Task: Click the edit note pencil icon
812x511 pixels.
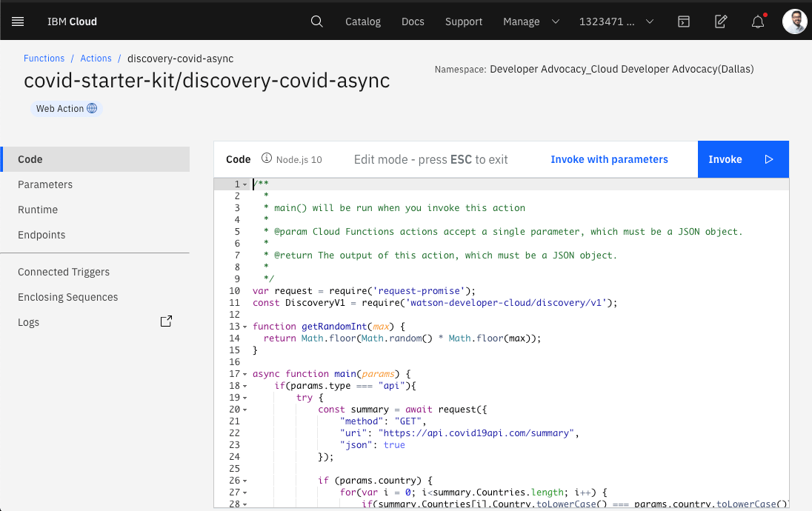Action: (x=721, y=21)
